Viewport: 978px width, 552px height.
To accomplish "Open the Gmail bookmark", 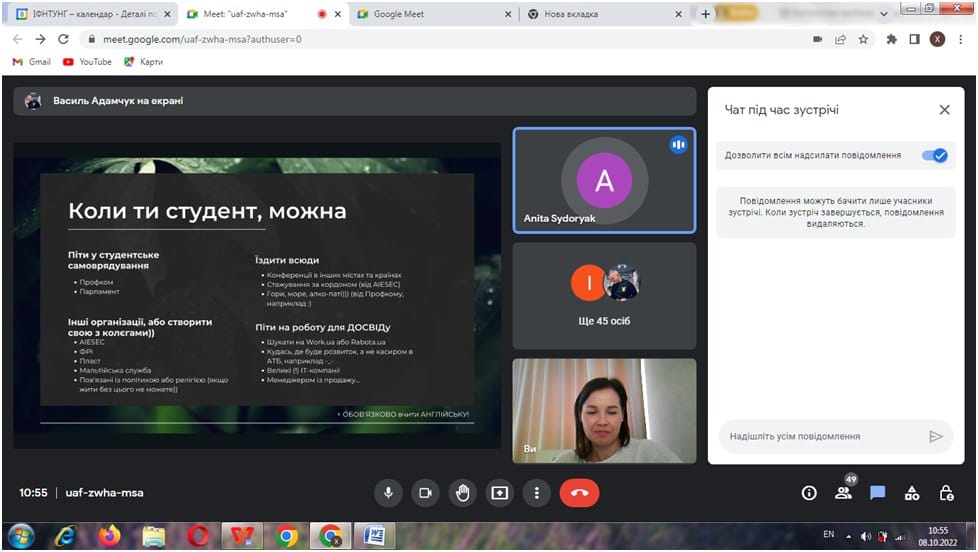I will [31, 62].
